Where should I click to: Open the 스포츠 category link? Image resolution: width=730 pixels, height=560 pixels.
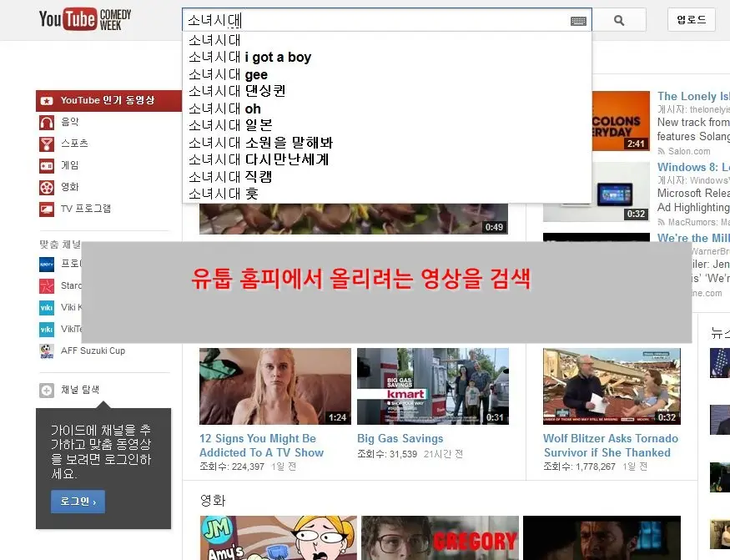[x=74, y=144]
